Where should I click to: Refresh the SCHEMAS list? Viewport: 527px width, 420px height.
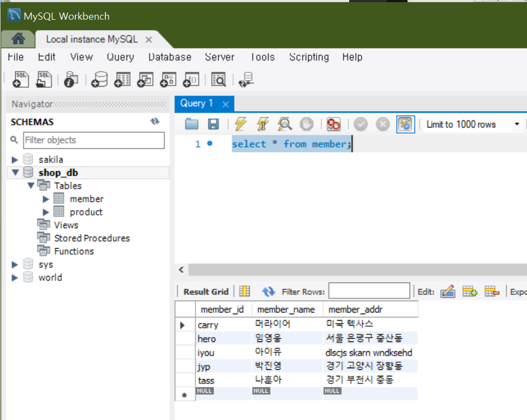click(155, 121)
